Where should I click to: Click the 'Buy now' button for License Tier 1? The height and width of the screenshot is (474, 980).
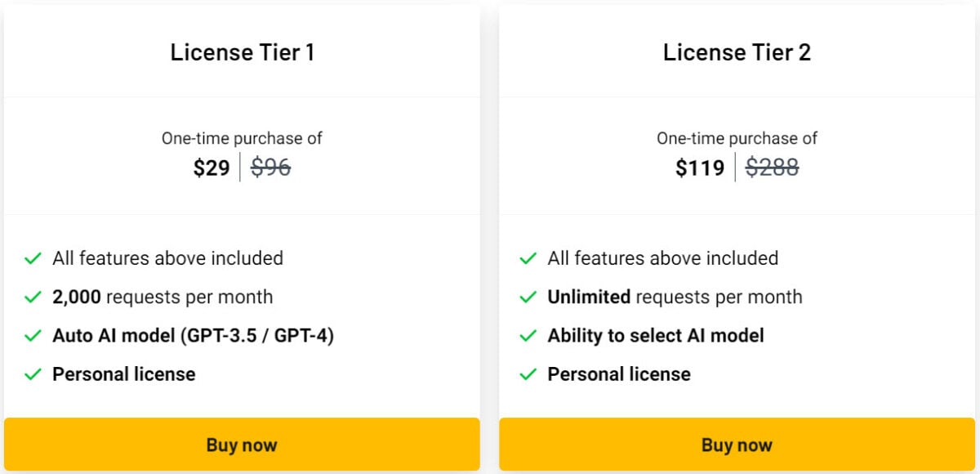[x=242, y=445]
